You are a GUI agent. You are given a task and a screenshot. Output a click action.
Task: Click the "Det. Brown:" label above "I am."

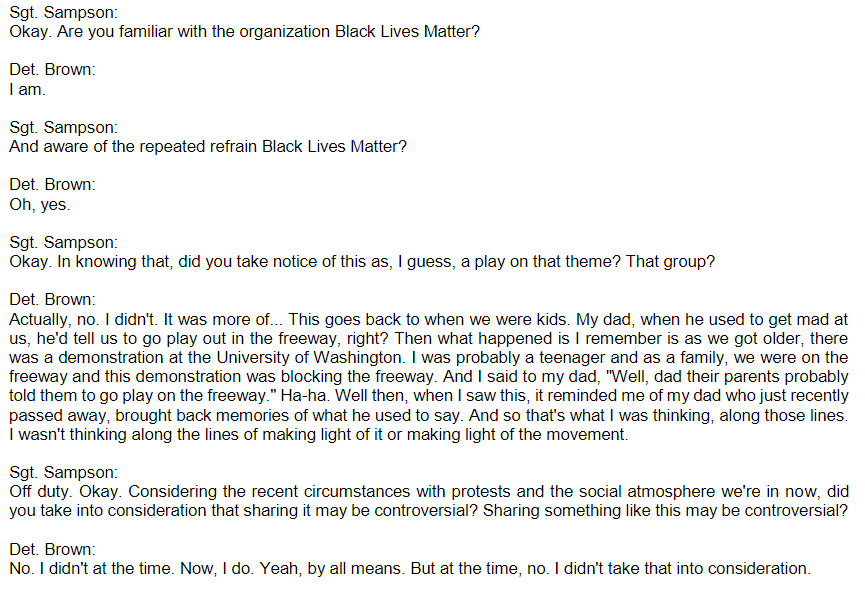(x=52, y=70)
